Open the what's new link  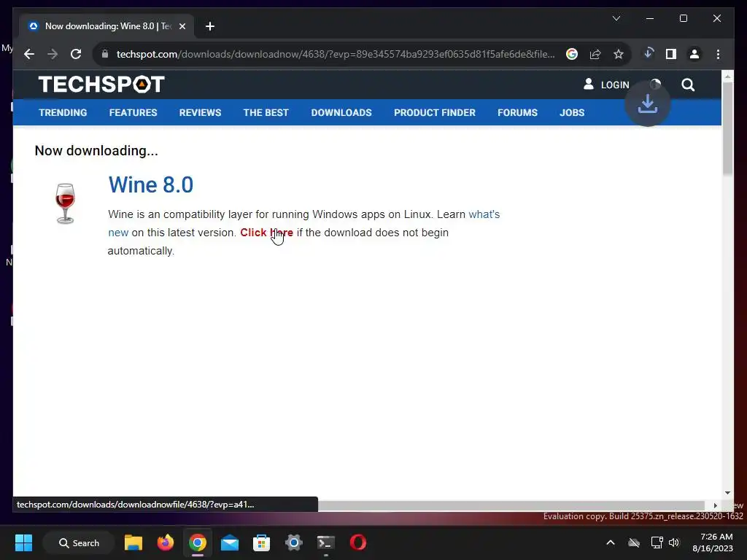click(484, 214)
